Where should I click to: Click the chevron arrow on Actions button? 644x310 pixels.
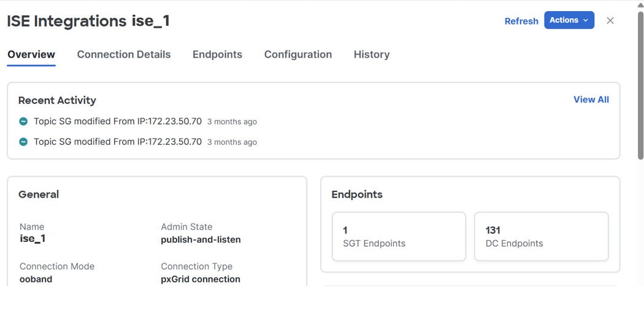[x=585, y=20]
